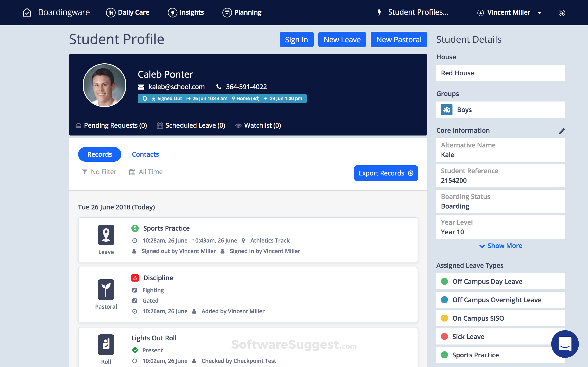Switch to the Contacts tab
The width and height of the screenshot is (588, 367).
[x=145, y=154]
